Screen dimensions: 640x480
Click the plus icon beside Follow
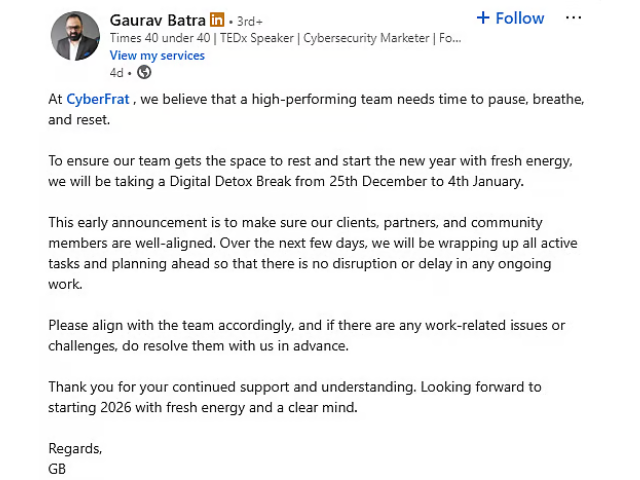coord(483,18)
